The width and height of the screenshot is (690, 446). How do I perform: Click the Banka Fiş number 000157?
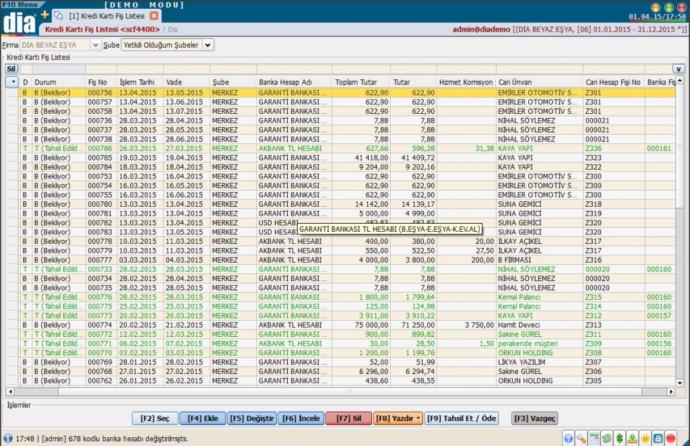point(659,316)
